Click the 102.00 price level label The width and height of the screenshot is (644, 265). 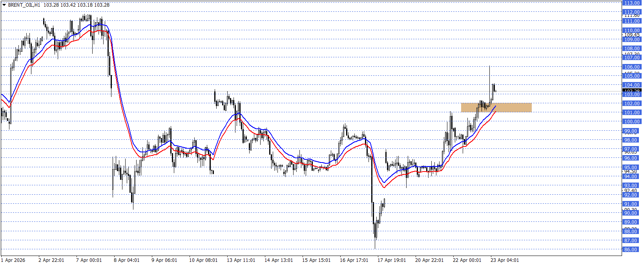tap(632, 104)
